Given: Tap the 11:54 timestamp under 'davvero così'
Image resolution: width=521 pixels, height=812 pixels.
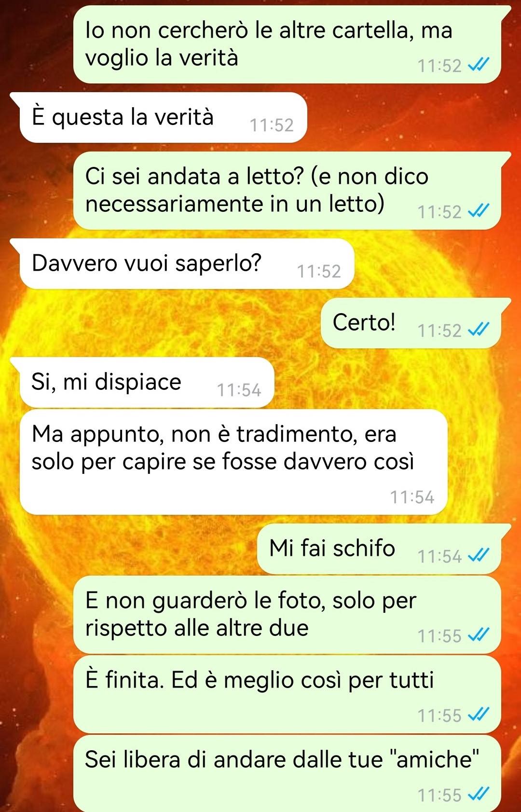Looking at the screenshot, I should (412, 497).
